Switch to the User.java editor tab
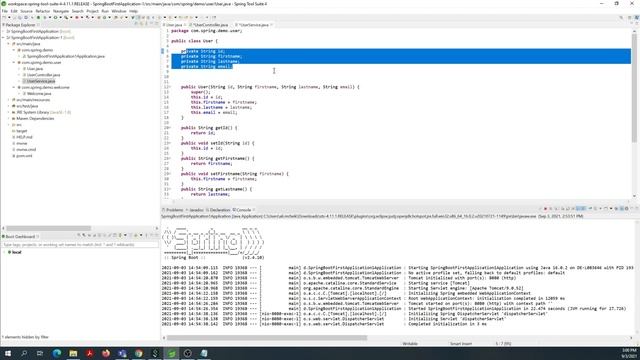The width and height of the screenshot is (640, 360). (174, 25)
